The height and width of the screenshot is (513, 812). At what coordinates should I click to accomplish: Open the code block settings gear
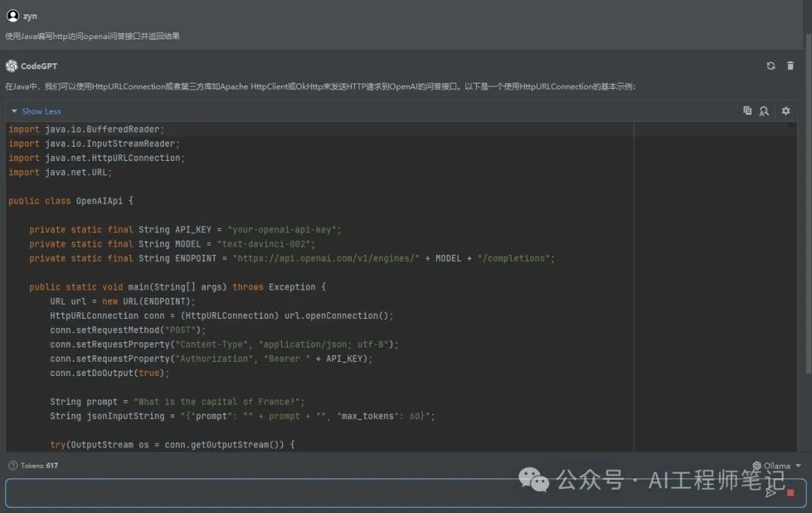point(786,111)
